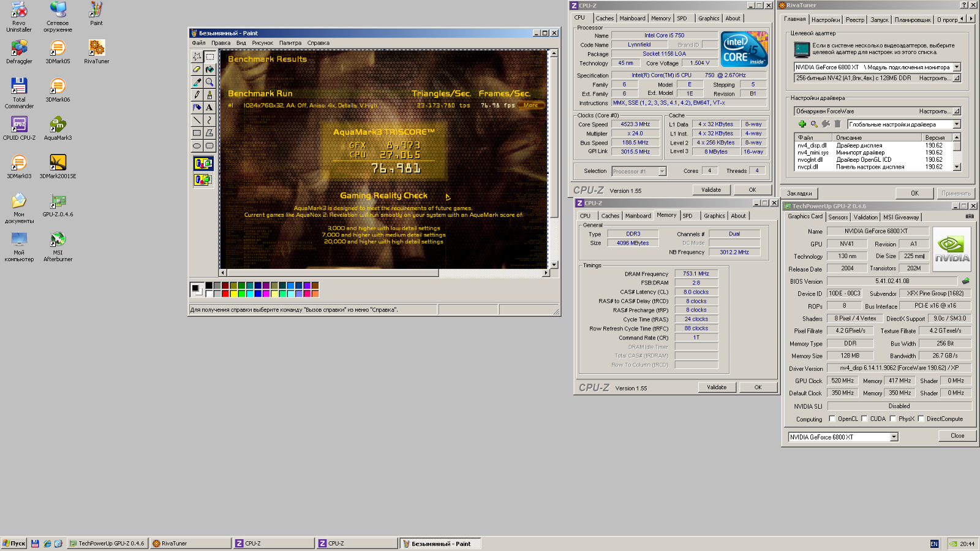The width and height of the screenshot is (980, 551).
Task: Click the Закладки button in RivaTuner
Action: (799, 194)
